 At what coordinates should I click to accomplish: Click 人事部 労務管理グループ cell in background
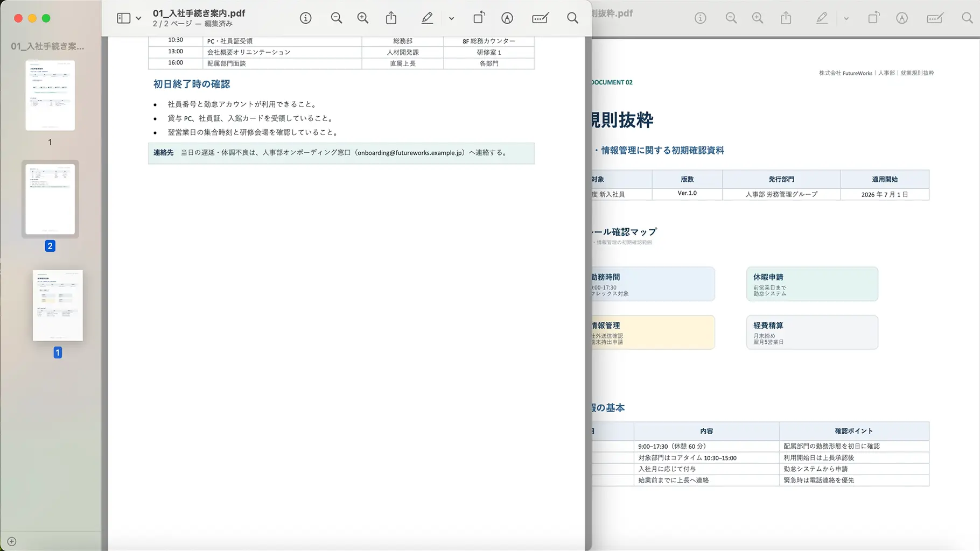781,194
